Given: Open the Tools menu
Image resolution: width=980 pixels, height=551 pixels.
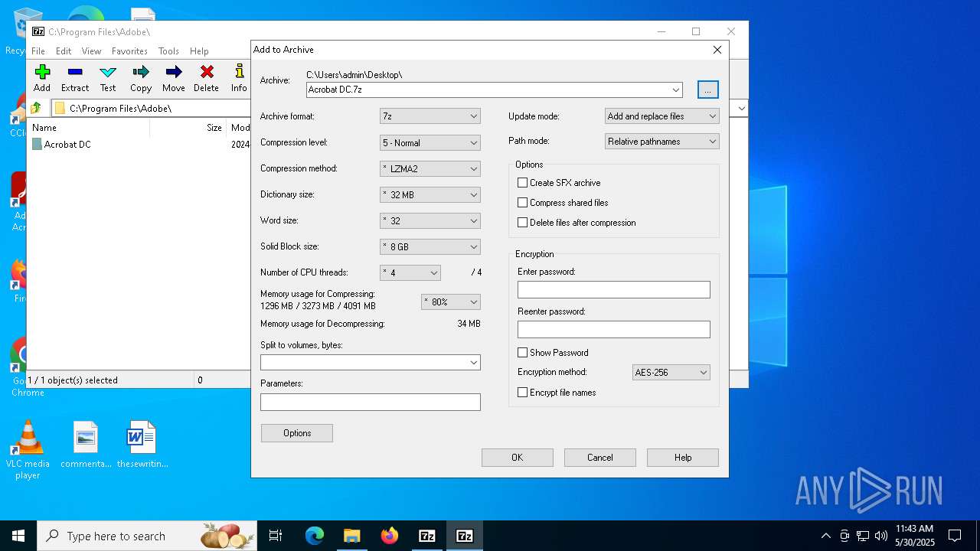Looking at the screenshot, I should point(168,51).
